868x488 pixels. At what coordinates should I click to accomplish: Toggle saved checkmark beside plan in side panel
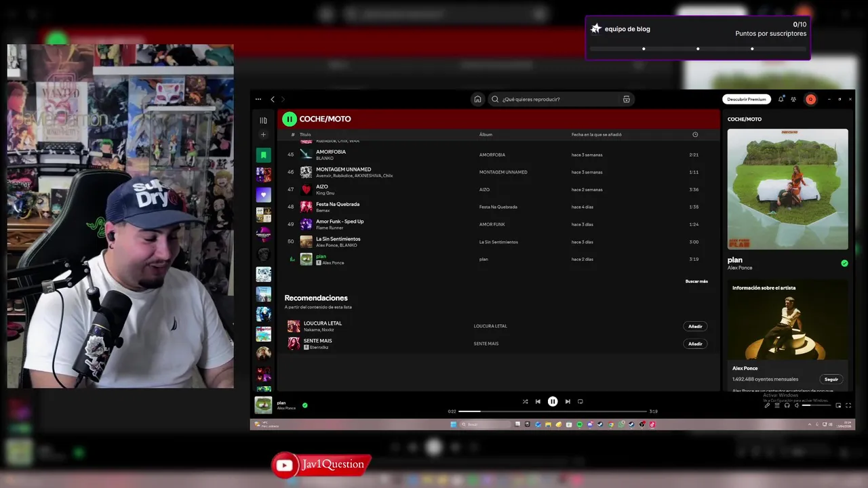tap(844, 263)
